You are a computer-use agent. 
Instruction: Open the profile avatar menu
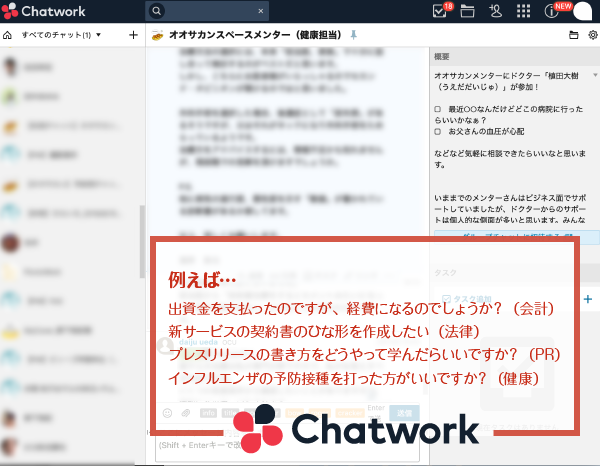(x=582, y=11)
